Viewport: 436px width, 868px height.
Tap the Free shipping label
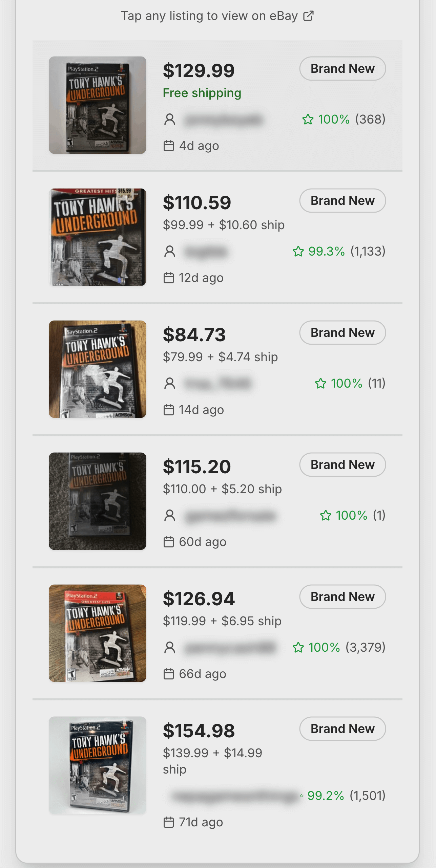tap(202, 93)
